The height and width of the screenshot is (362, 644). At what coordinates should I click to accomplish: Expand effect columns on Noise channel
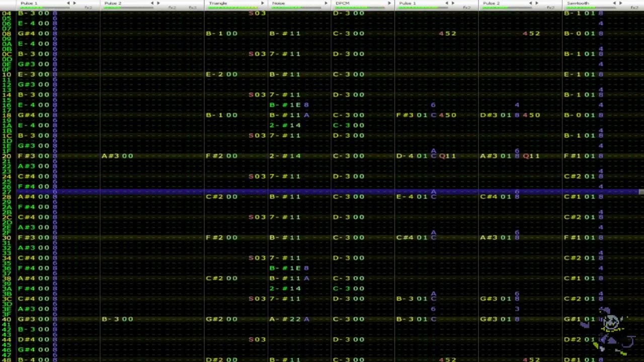326,3
